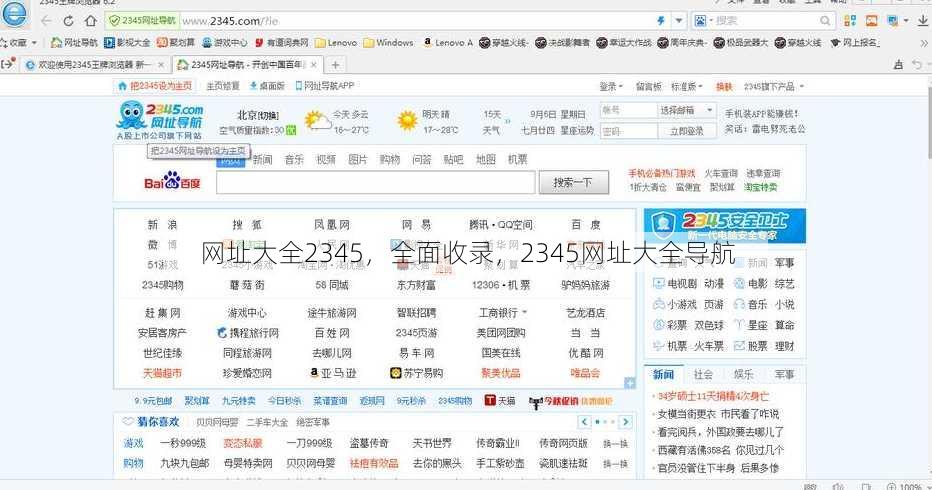Select the 音乐 search tab
This screenshot has height=490, width=932.
tap(294, 159)
